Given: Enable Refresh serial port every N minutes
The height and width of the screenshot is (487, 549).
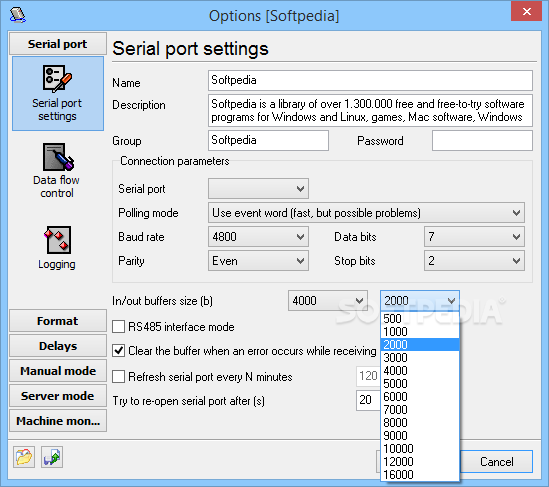Looking at the screenshot, I should click(x=118, y=377).
